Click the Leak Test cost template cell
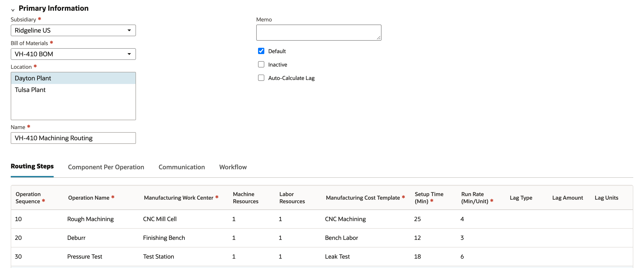Image resolution: width=644 pixels, height=268 pixels. point(337,257)
